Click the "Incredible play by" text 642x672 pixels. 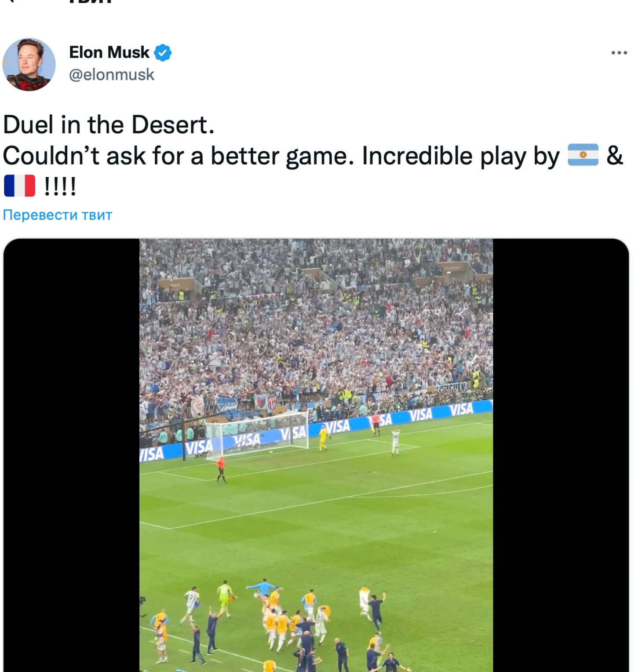pyautogui.click(x=460, y=156)
